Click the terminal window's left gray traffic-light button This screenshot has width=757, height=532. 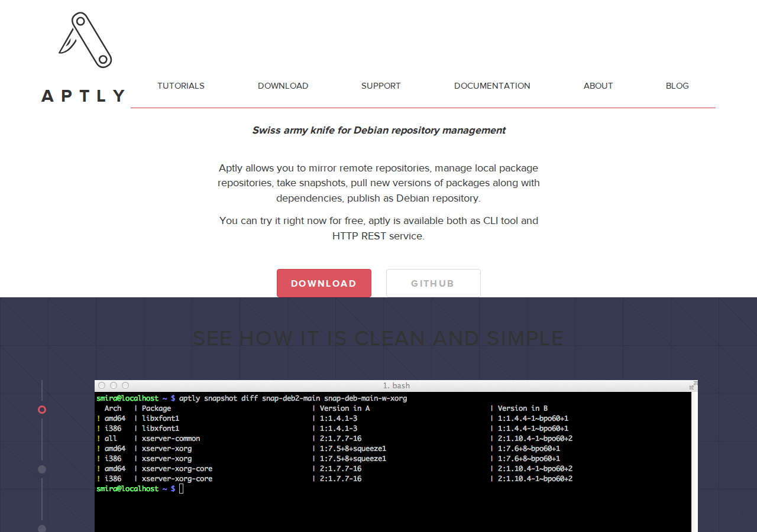coord(102,385)
